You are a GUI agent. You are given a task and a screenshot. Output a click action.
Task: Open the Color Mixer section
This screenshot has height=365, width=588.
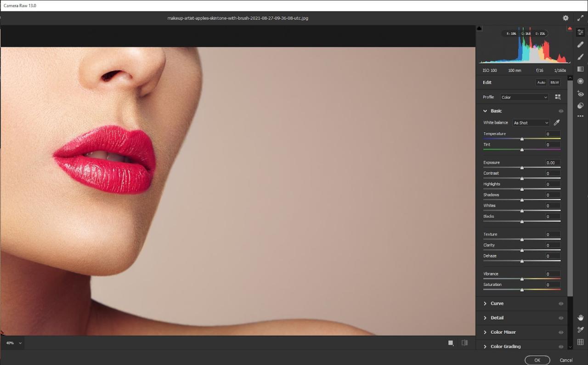tap(503, 332)
